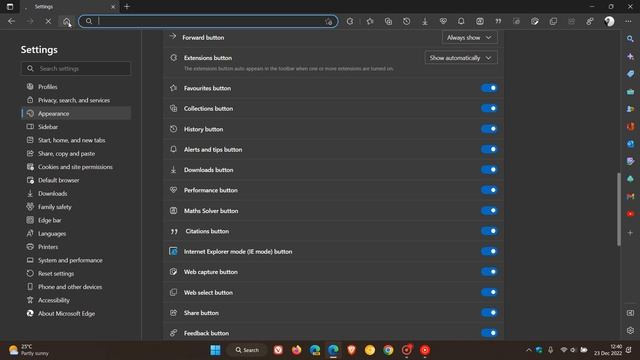Open a new tab with the plus button
The width and height of the screenshot is (640, 360).
coord(127,7)
